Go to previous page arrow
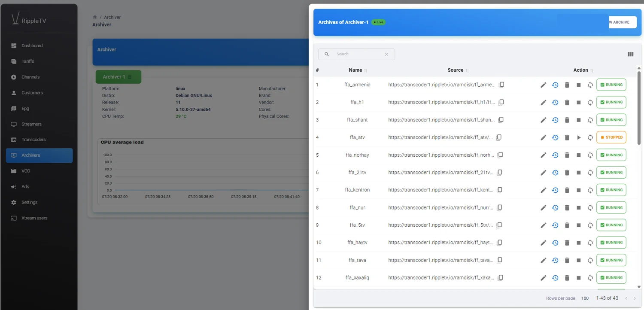This screenshot has height=310, width=644. 626,298
